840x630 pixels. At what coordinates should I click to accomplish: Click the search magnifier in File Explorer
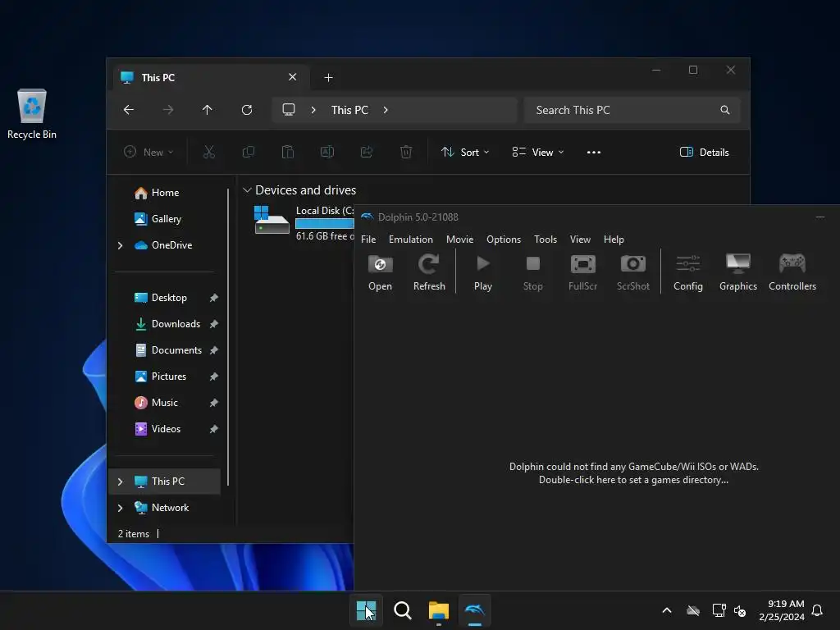[x=725, y=110]
